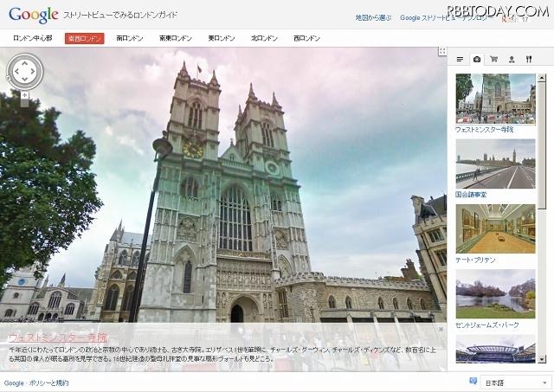Select the highlighted 南西ロンドン tab
Viewport: 554px width, 392px height.
85,38
